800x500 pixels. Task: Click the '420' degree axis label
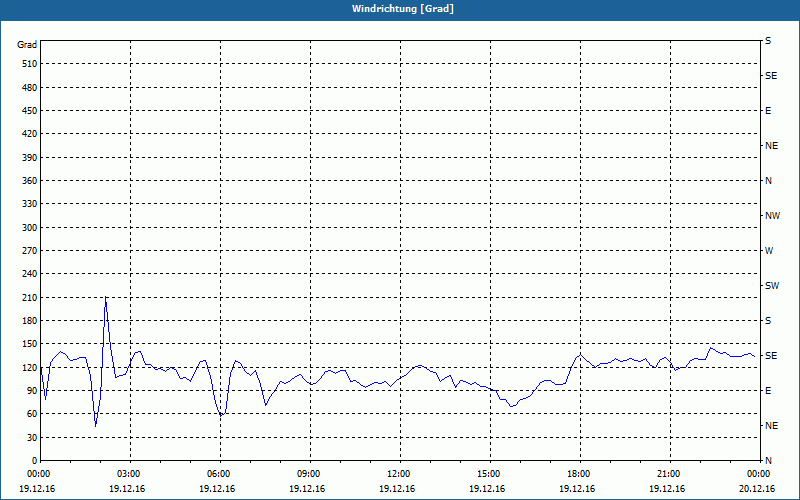coord(30,134)
